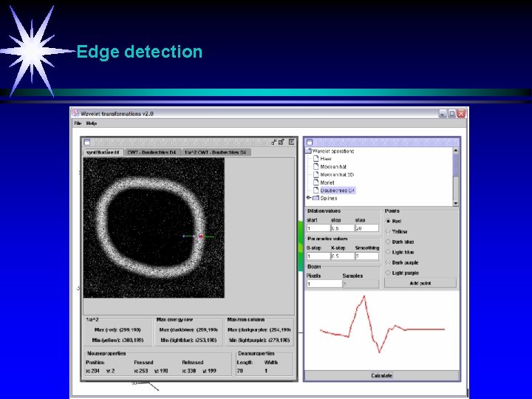Close the image internal frame
This screenshot has width=532, height=399.
click(x=292, y=141)
